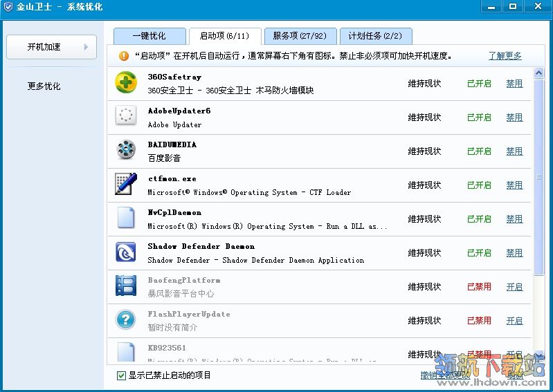This screenshot has width=553, height=392.
Task: Click the NvCplDaemon file icon
Action: click(126, 217)
